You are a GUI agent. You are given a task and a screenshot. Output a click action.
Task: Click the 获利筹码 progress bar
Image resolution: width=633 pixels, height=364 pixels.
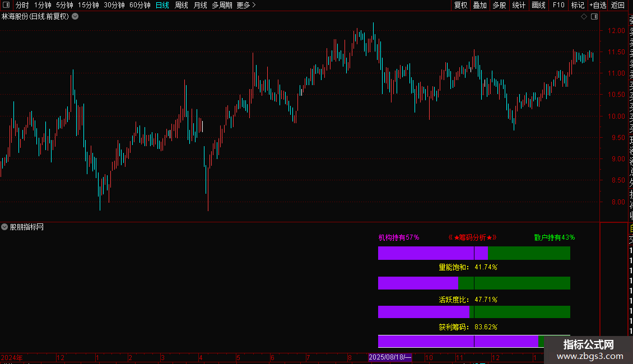474,342
